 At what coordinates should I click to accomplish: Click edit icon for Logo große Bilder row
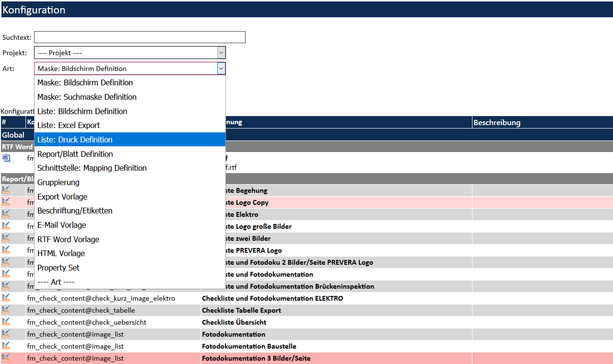coord(6,225)
